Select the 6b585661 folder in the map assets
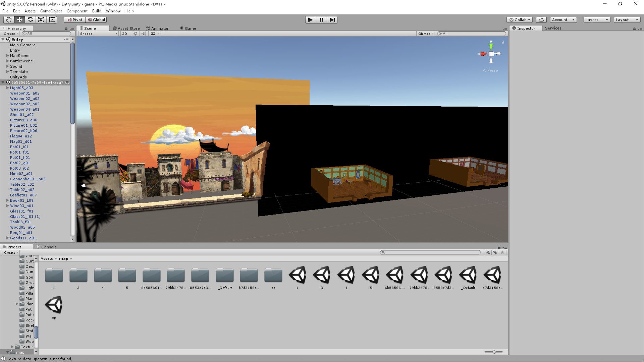This screenshot has height=362, width=644. click(x=151, y=275)
